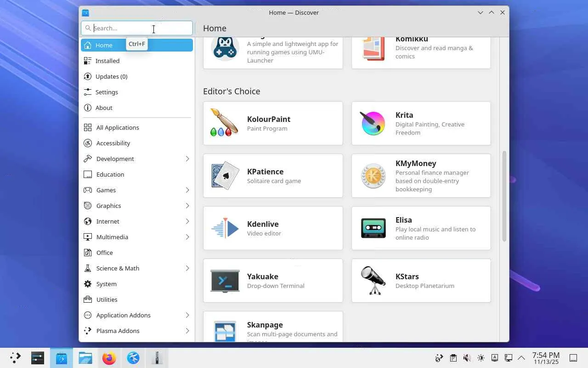The height and width of the screenshot is (368, 588).
Task: Click the zipper archive icon in taskbar
Action: coord(157,358)
